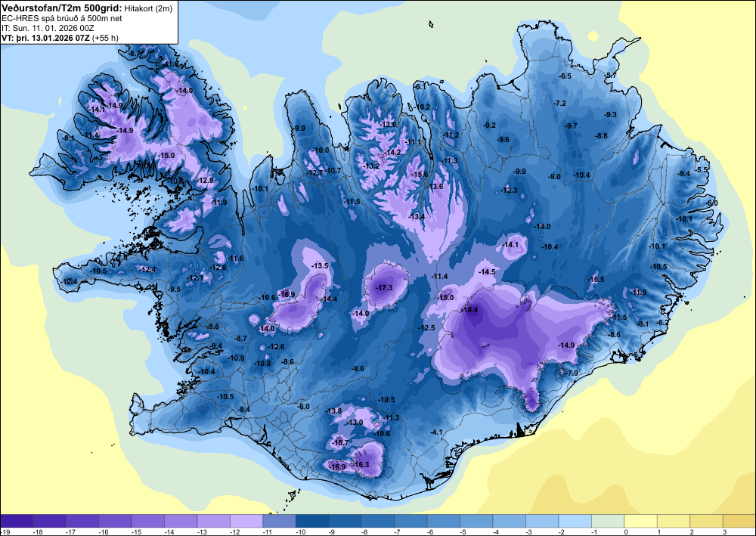Click the -9.3 temperature label
The height and width of the screenshot is (536, 756).
pos(610,115)
